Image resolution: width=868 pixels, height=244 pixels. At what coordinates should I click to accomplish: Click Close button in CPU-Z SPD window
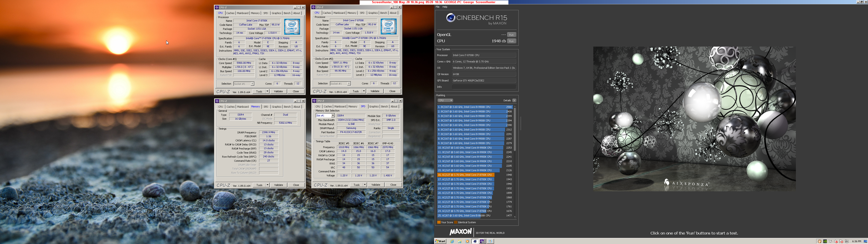(393, 185)
